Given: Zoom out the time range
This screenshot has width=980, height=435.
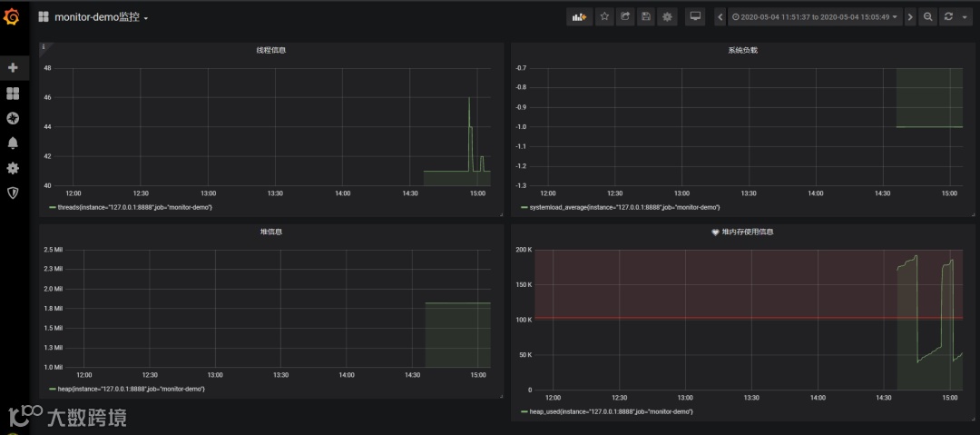Looking at the screenshot, I should coord(928,17).
